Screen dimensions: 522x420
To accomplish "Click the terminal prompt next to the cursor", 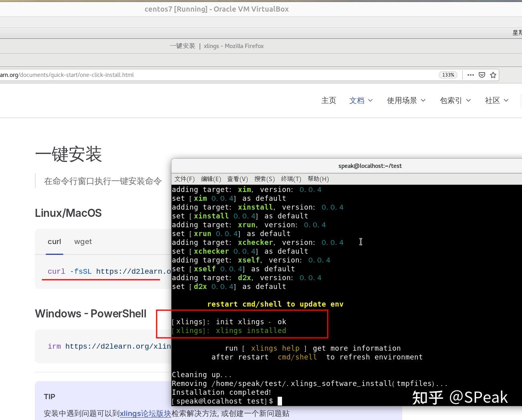I will tap(279, 401).
